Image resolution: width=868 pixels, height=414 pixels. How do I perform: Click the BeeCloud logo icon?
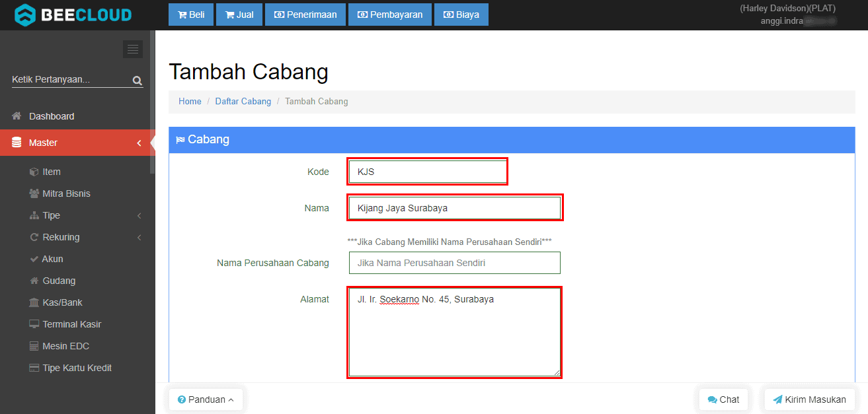tap(25, 15)
